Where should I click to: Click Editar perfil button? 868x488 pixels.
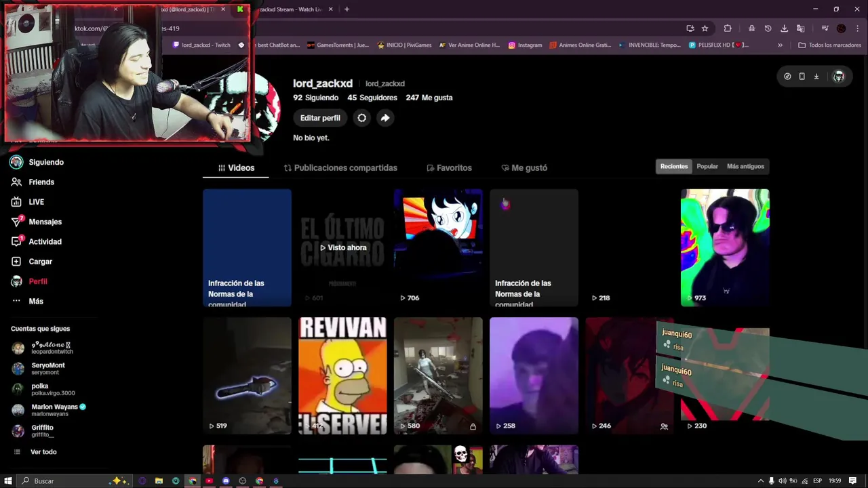(320, 118)
